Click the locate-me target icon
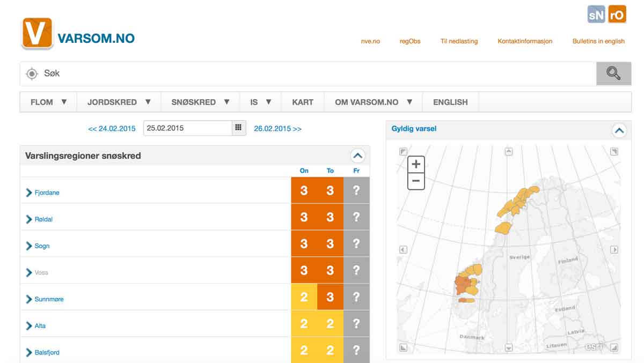The width and height of the screenshot is (644, 363). point(32,74)
